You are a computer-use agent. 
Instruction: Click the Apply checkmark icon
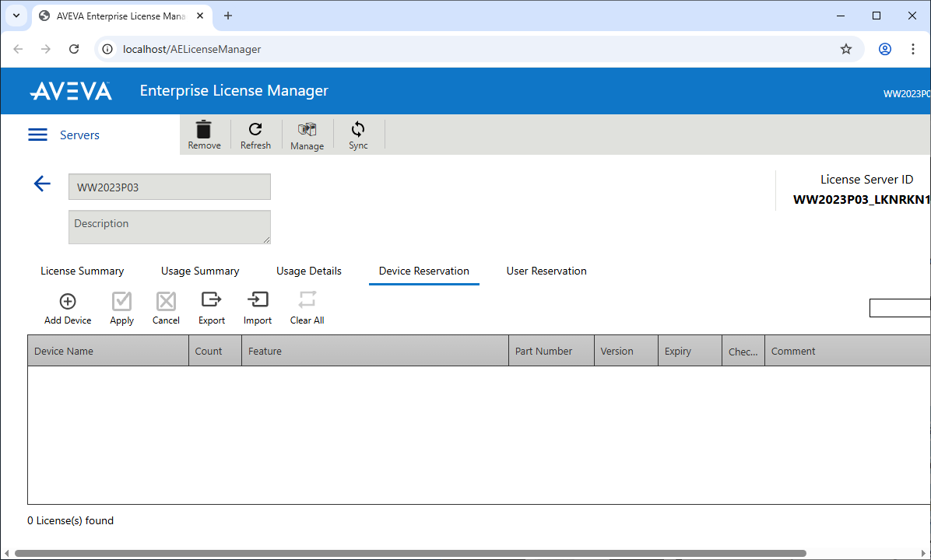[x=121, y=301]
